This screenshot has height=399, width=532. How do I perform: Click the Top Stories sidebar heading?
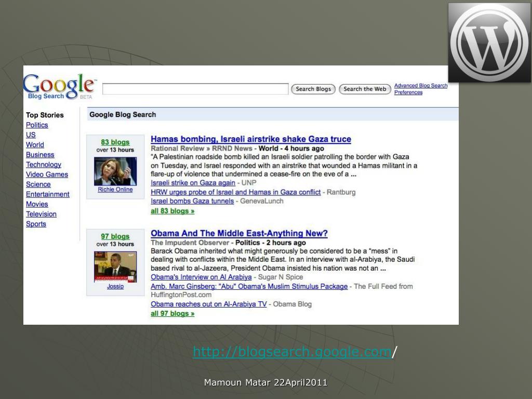45,115
